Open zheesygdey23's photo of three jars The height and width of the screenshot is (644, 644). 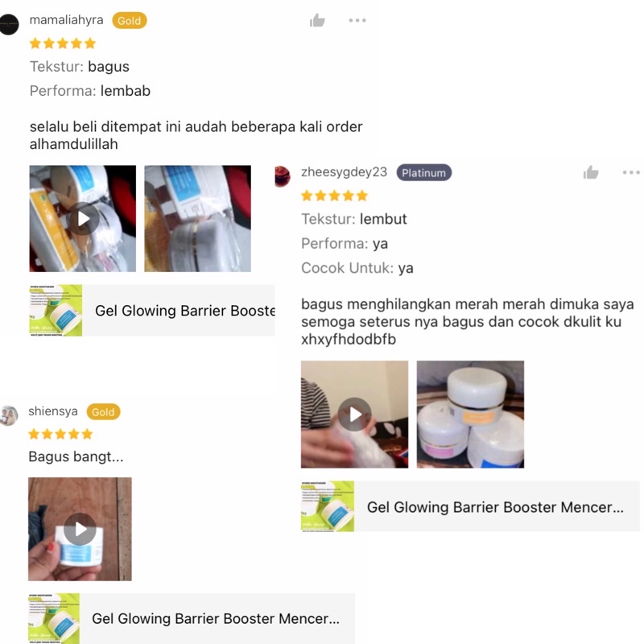470,415
